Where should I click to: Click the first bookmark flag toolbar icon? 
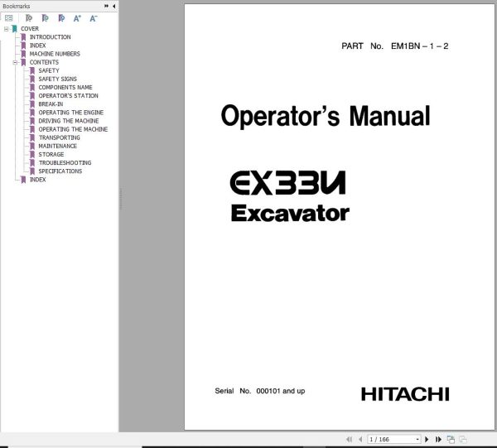click(29, 18)
